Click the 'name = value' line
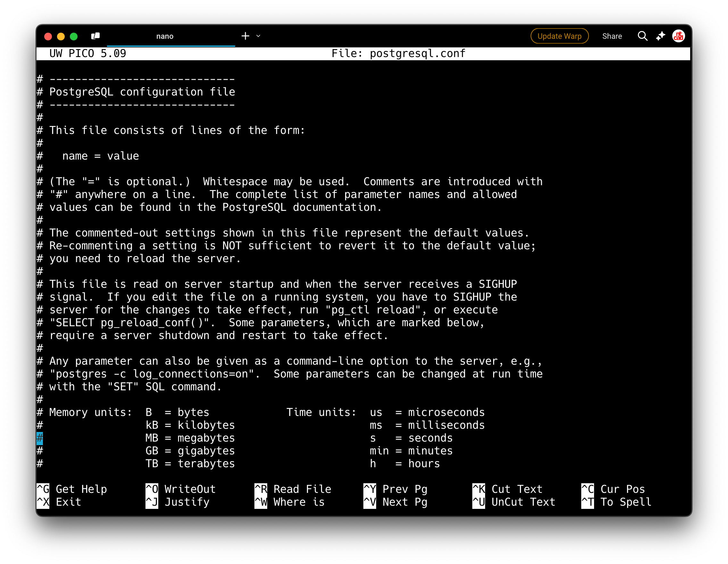Viewport: 728px width, 564px height. 100,156
